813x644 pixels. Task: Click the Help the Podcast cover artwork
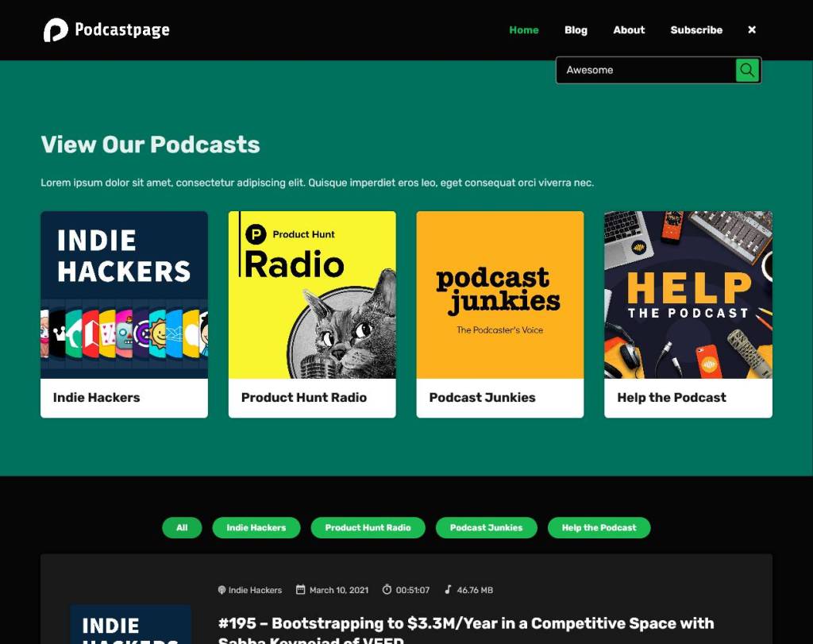(688, 295)
